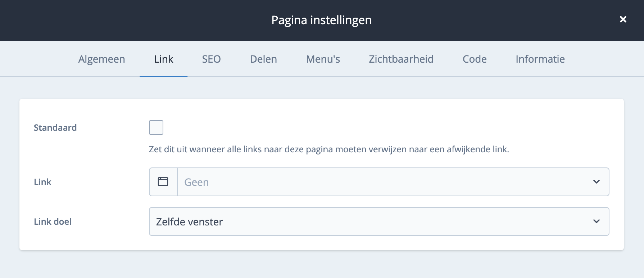Click the Link field label
This screenshot has height=278, width=644.
pos(42,182)
